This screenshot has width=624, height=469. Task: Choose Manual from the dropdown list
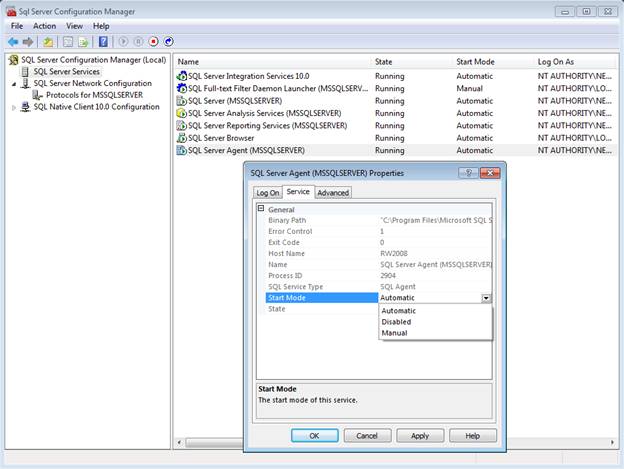[435, 333]
